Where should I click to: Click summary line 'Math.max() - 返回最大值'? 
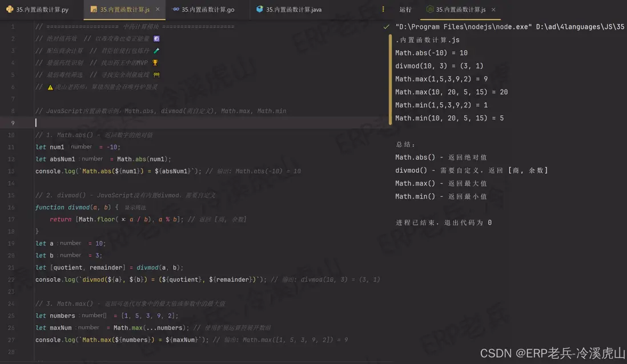[441, 183]
